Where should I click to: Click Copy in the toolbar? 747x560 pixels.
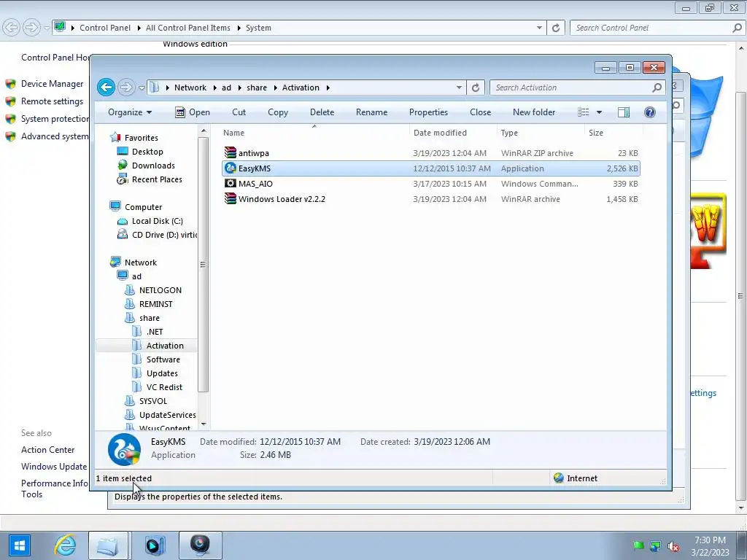(x=278, y=112)
